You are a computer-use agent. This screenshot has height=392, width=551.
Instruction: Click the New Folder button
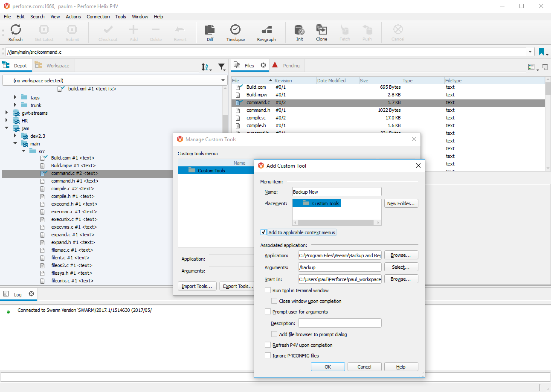point(401,203)
